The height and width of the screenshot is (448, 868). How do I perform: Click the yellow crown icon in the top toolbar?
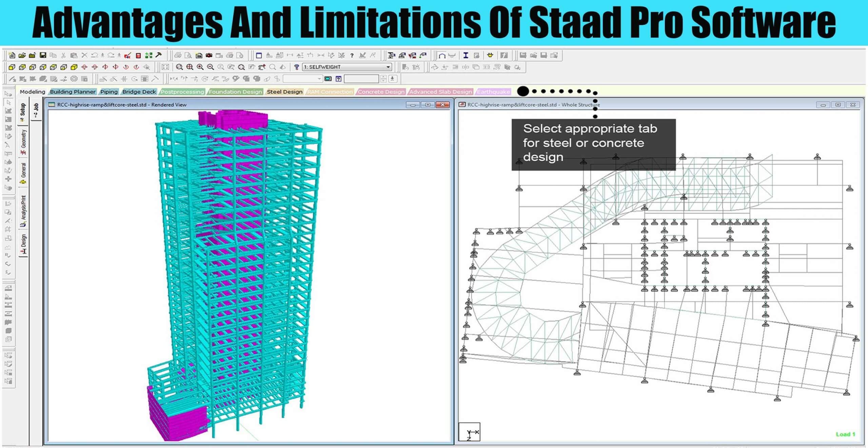[490, 55]
